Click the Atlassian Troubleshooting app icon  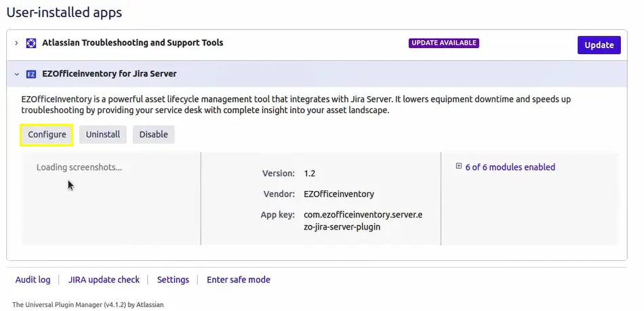(x=31, y=43)
